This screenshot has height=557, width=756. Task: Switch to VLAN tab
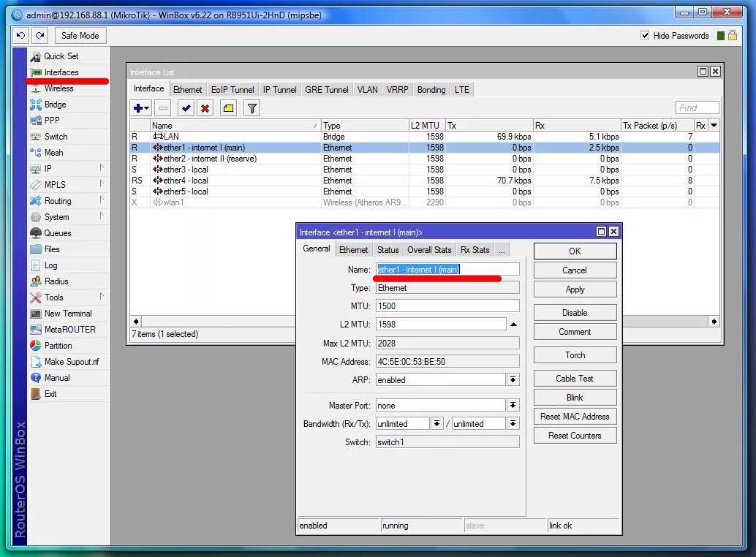(367, 90)
